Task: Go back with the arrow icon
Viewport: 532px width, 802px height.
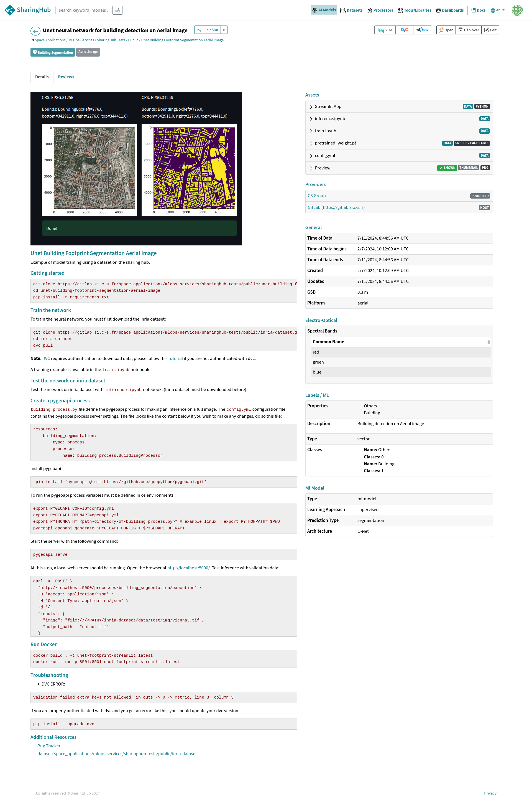Action: coord(35,31)
